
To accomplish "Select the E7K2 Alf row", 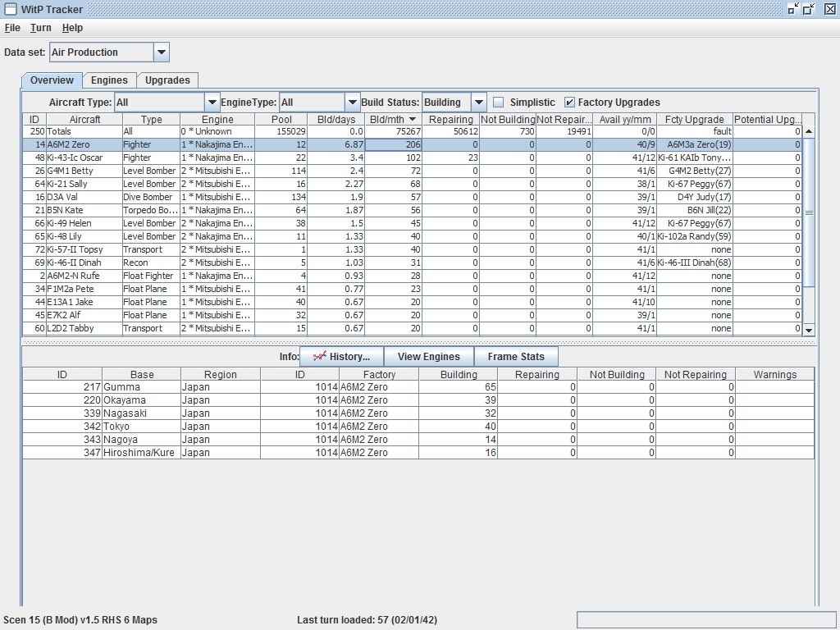I will 412,315.
